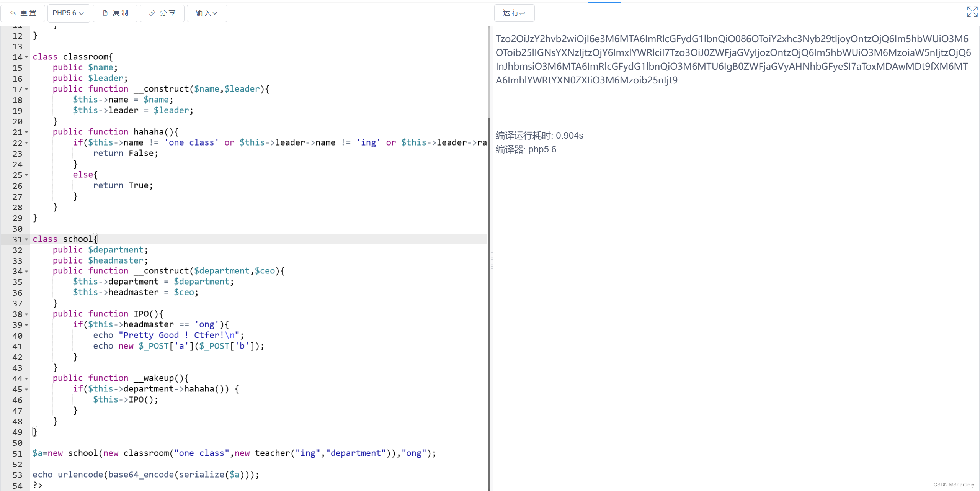The image size is (980, 491).
Task: Click '$this->name = $name;' on line 18
Action: tap(123, 100)
